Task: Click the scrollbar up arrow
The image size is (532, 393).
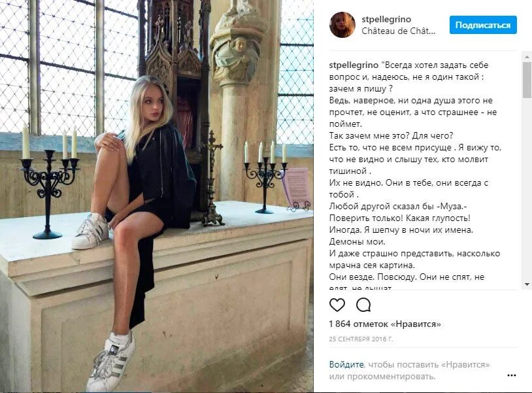Action: click(527, 57)
